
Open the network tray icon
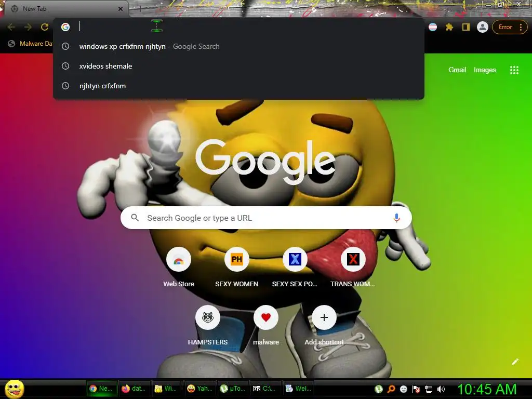[429, 389]
